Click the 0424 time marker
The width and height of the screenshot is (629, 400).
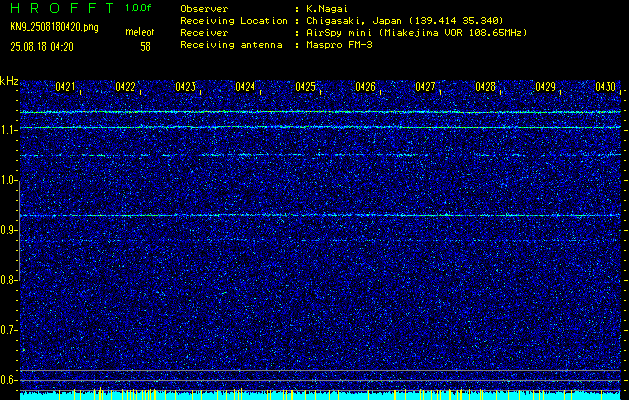coord(245,86)
